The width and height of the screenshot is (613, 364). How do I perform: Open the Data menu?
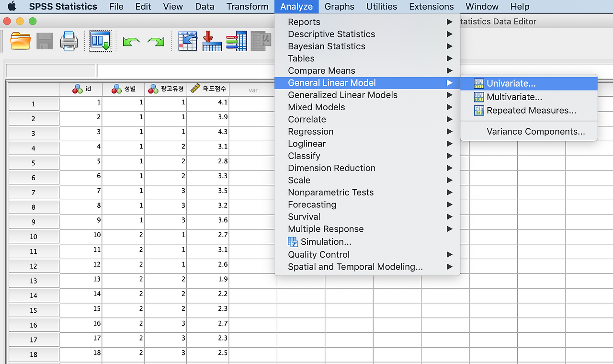204,6
